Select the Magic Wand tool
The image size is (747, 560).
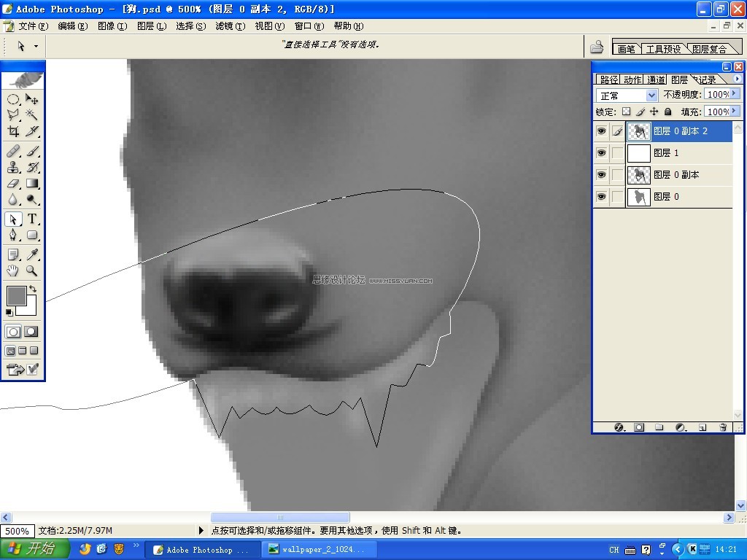(x=32, y=114)
